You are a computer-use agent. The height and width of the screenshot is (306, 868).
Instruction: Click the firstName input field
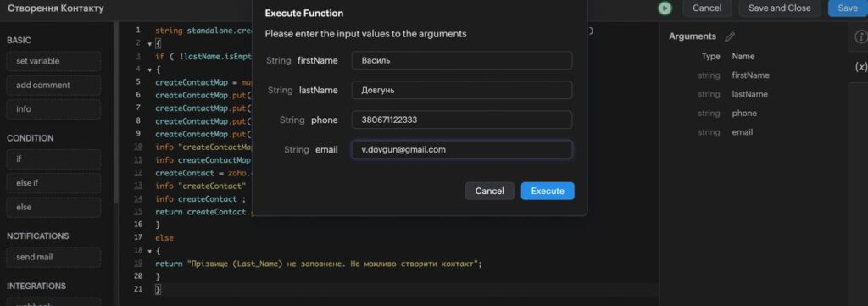(x=462, y=60)
